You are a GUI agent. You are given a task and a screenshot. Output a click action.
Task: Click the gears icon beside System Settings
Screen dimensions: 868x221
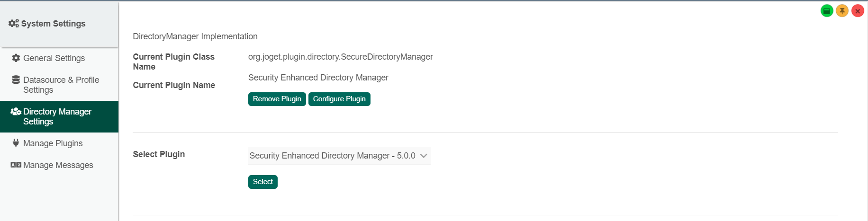13,23
